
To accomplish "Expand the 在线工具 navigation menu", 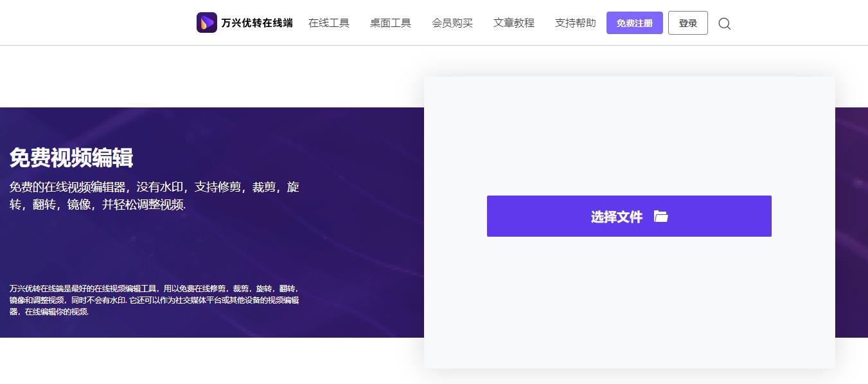I will point(328,23).
